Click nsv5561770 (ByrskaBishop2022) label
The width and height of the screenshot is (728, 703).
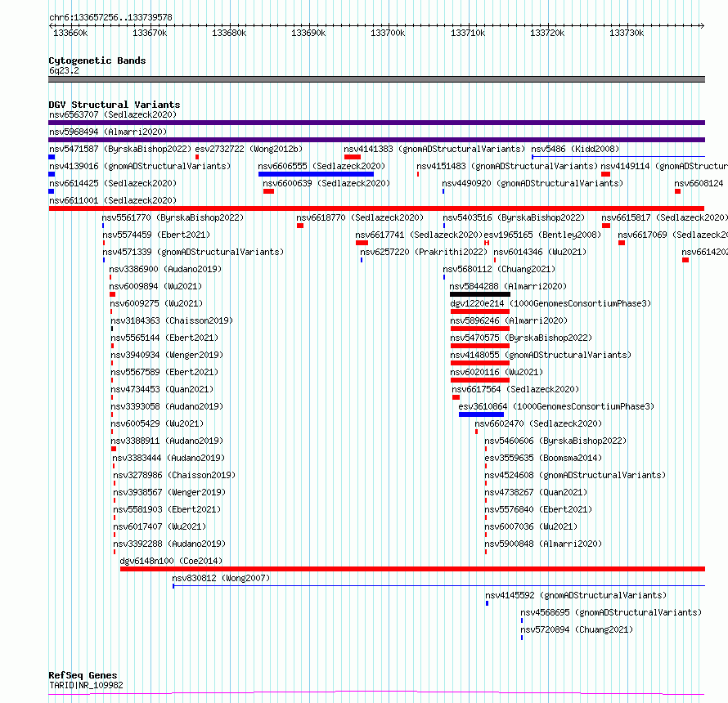[173, 217]
